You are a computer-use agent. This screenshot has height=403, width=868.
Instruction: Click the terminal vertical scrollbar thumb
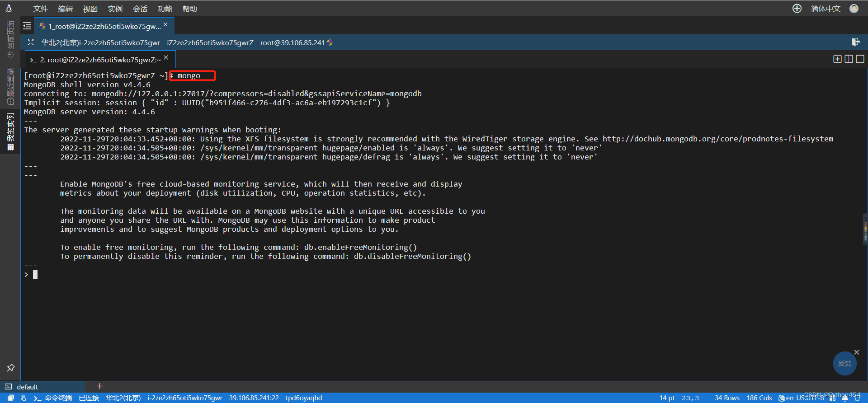point(865,230)
